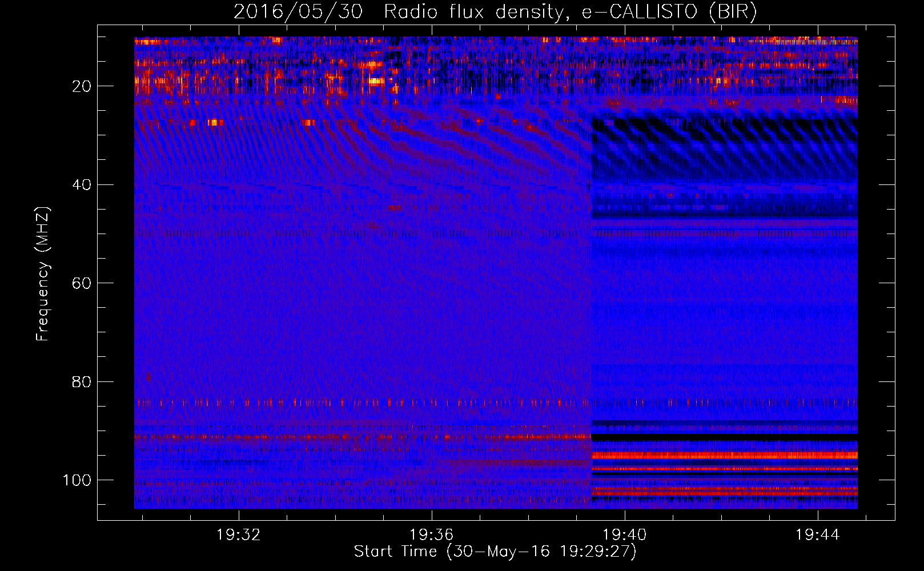The width and height of the screenshot is (924, 571).
Task: Click the y-axis tick label '80'
Action: point(82,381)
